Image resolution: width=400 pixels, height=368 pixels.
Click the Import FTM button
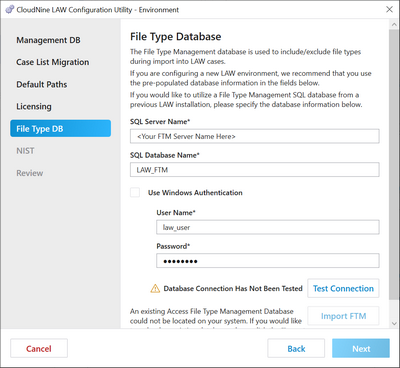tap(343, 316)
